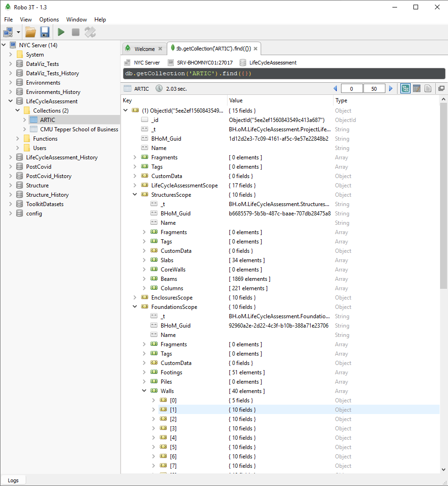This screenshot has width=448, height=486.
Task: Switch to tree view mode icon
Action: (x=405, y=89)
